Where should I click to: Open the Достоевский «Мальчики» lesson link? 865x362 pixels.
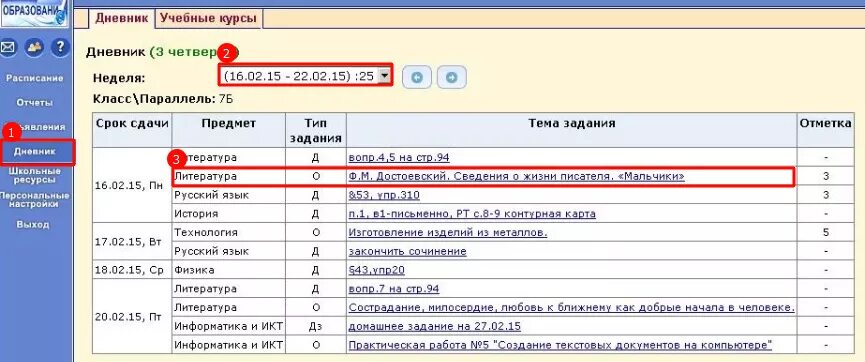pos(516,177)
